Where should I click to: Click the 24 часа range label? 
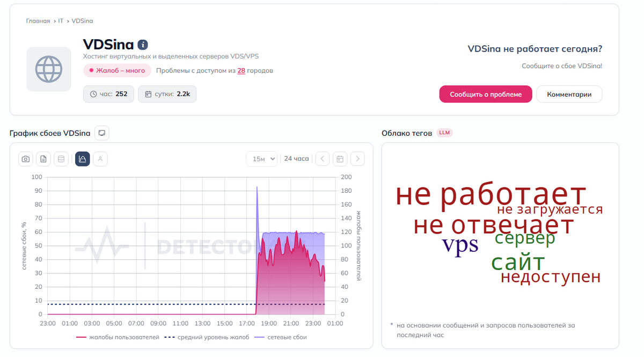pyautogui.click(x=296, y=159)
